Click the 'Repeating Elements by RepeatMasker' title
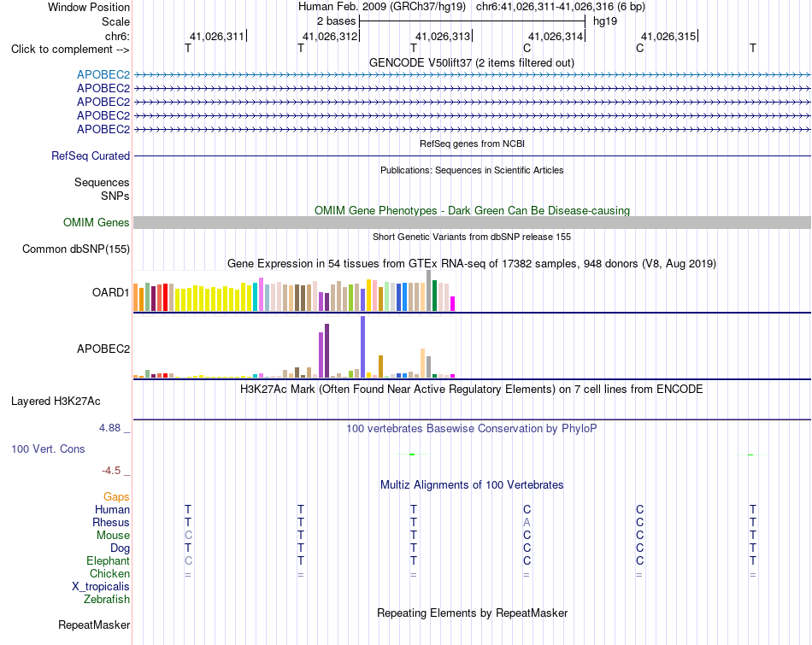This screenshot has height=645, width=812. [472, 613]
